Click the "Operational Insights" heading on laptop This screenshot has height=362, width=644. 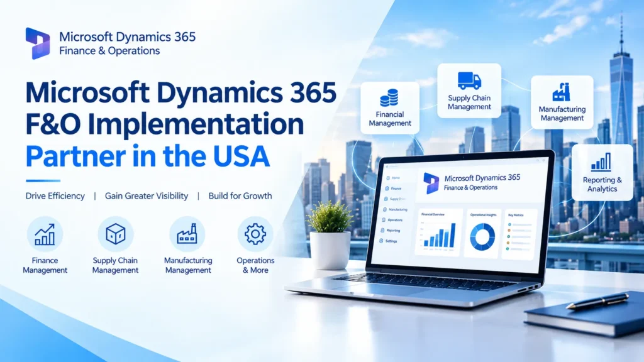[483, 215]
